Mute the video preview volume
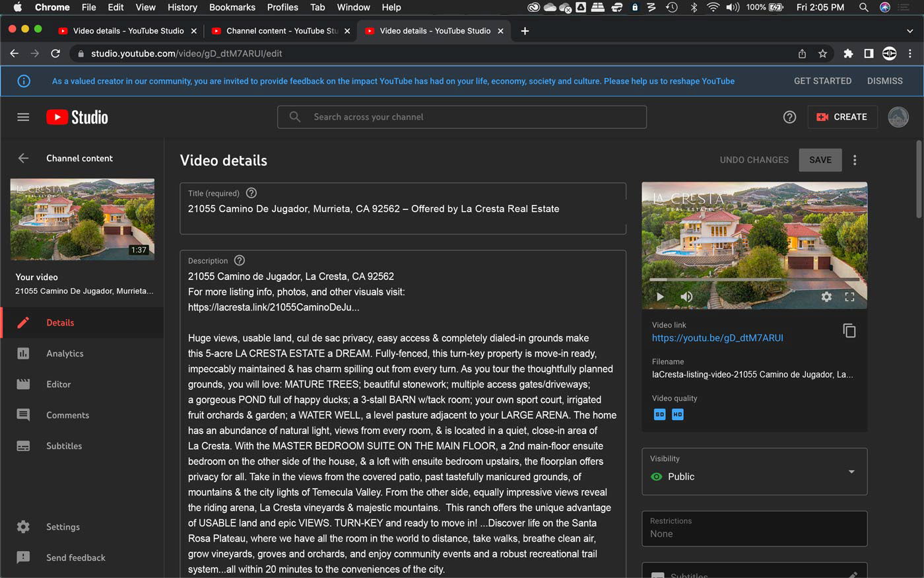The height and width of the screenshot is (578, 924). (x=686, y=297)
